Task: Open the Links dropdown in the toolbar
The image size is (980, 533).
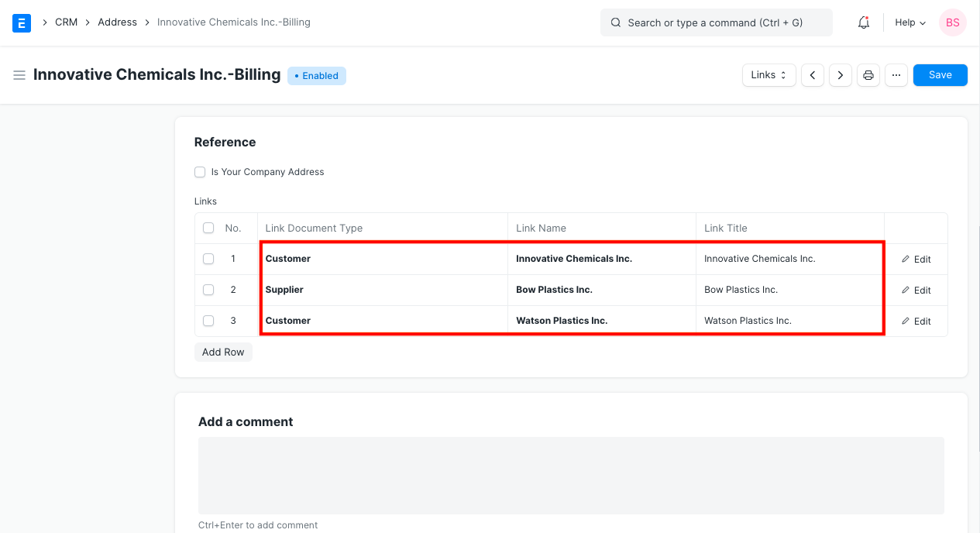Action: [768, 74]
